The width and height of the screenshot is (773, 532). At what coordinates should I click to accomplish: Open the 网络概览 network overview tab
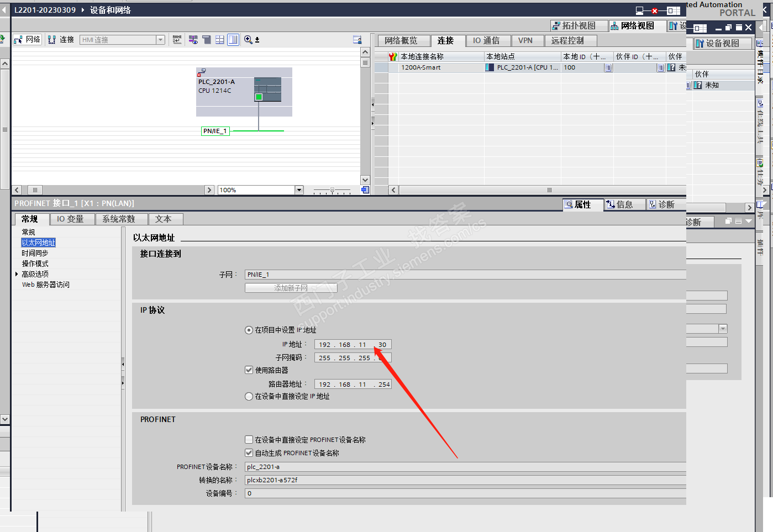pos(403,41)
